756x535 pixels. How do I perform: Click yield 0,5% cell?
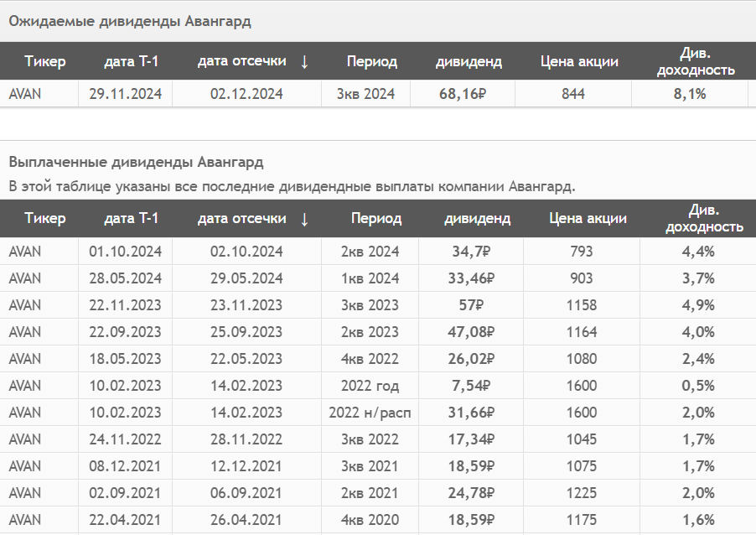[x=698, y=386]
